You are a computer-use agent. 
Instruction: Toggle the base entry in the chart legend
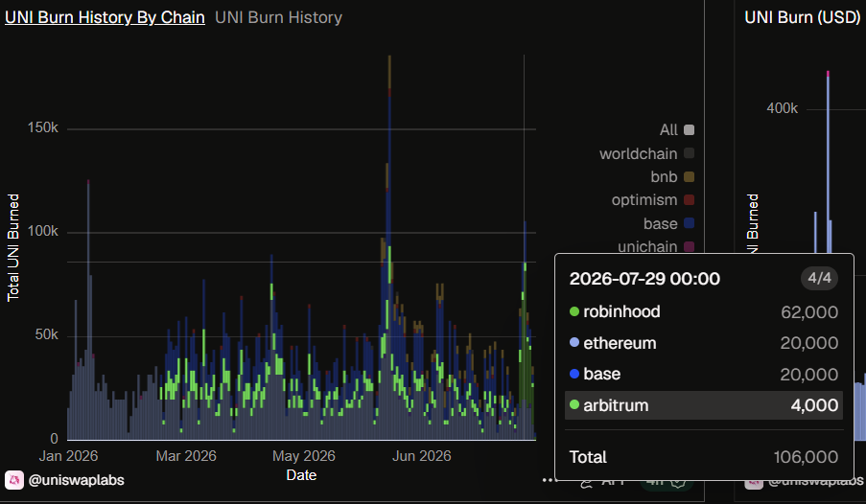click(668, 223)
